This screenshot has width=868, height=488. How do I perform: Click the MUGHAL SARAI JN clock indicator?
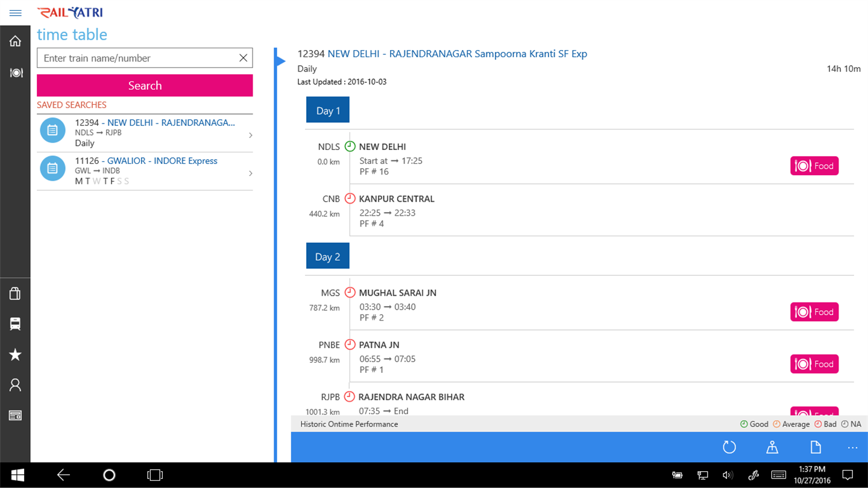point(350,292)
